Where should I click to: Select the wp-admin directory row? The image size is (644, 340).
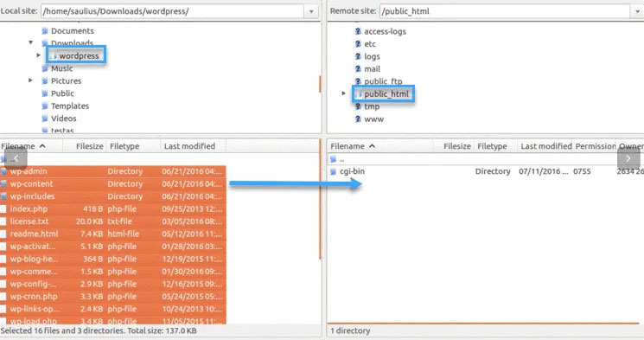[x=113, y=171]
